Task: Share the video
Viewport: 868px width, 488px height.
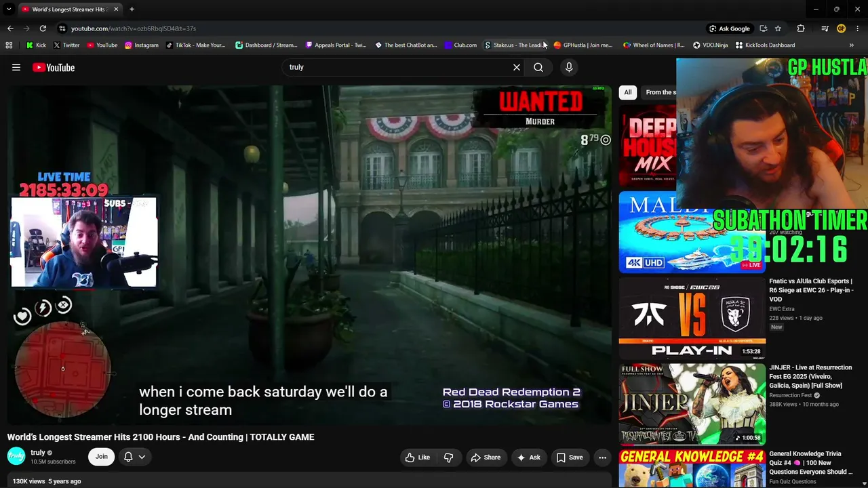Action: pos(486,457)
